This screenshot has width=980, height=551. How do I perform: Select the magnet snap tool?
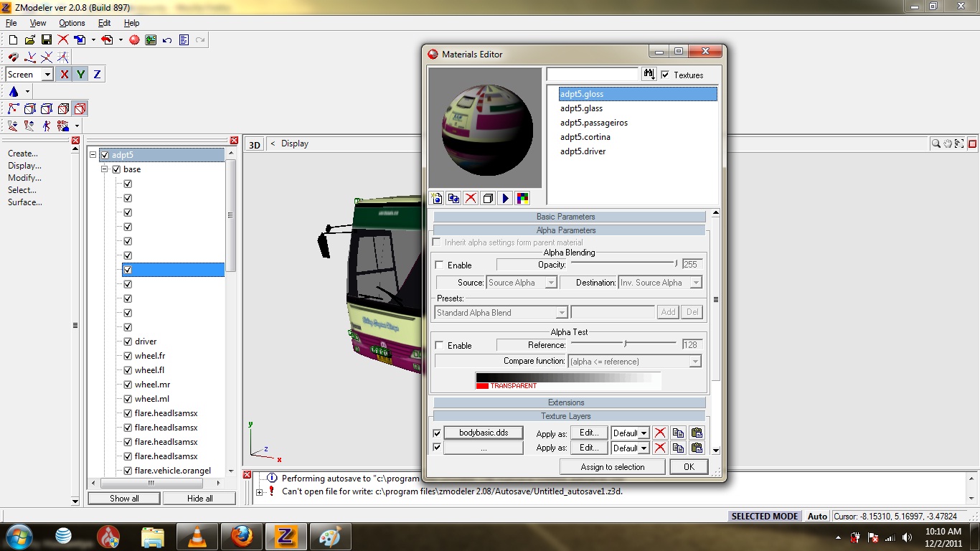pos(13,57)
